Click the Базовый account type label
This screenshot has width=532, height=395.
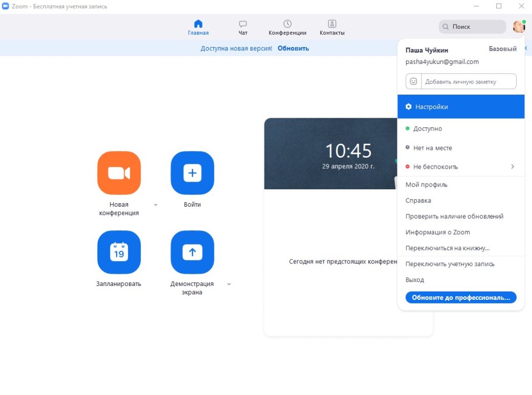click(x=502, y=49)
